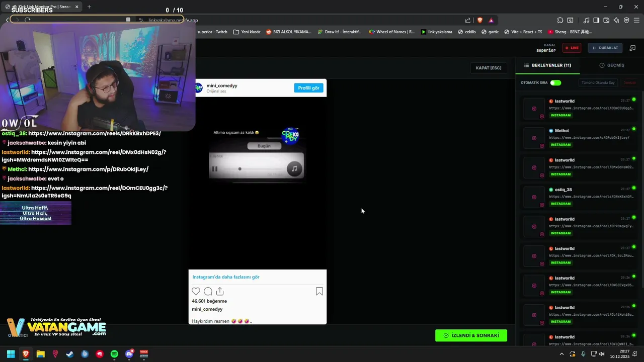Click the red Temizle button
644x362 pixels.
pos(629,82)
